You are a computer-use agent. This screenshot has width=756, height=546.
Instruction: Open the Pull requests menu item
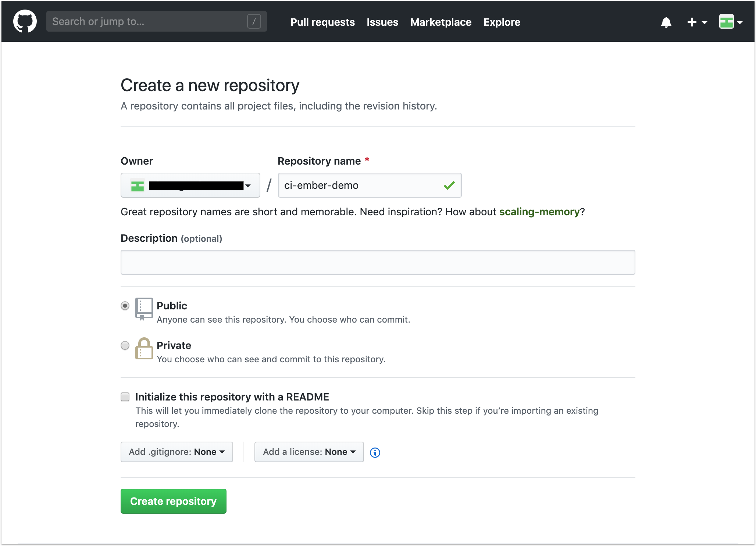click(322, 22)
